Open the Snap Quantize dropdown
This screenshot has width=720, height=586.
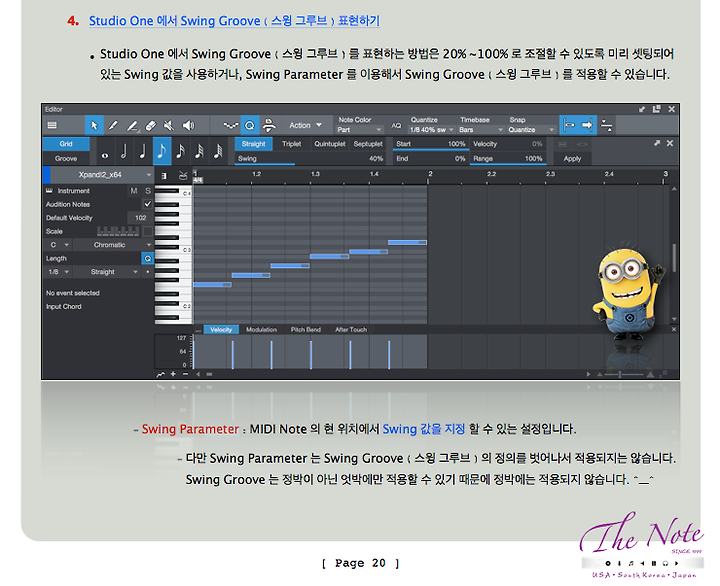pyautogui.click(x=531, y=130)
